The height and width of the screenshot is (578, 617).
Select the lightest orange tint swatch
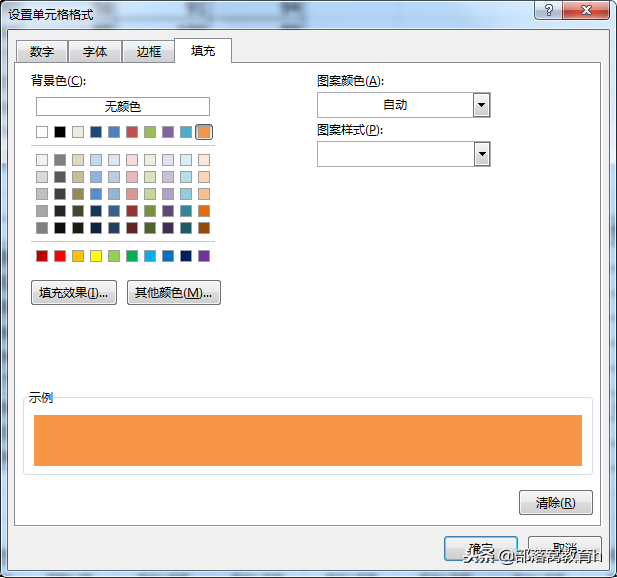coord(204,160)
